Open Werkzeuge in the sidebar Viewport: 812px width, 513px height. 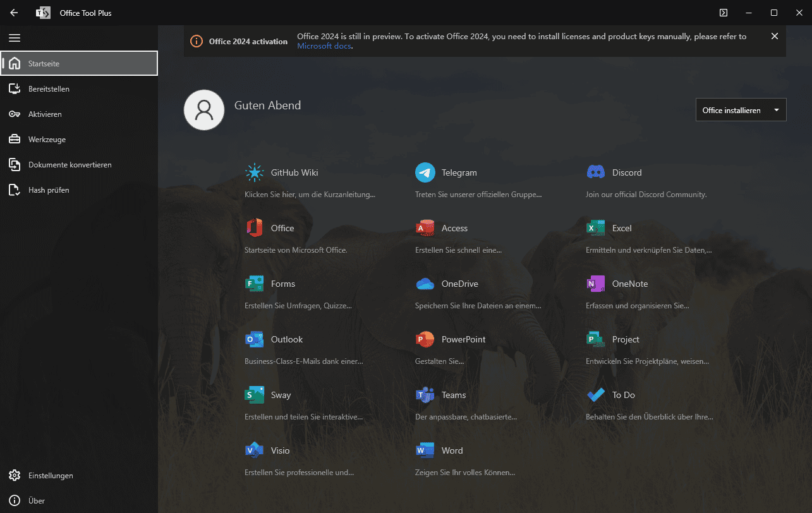pos(79,139)
